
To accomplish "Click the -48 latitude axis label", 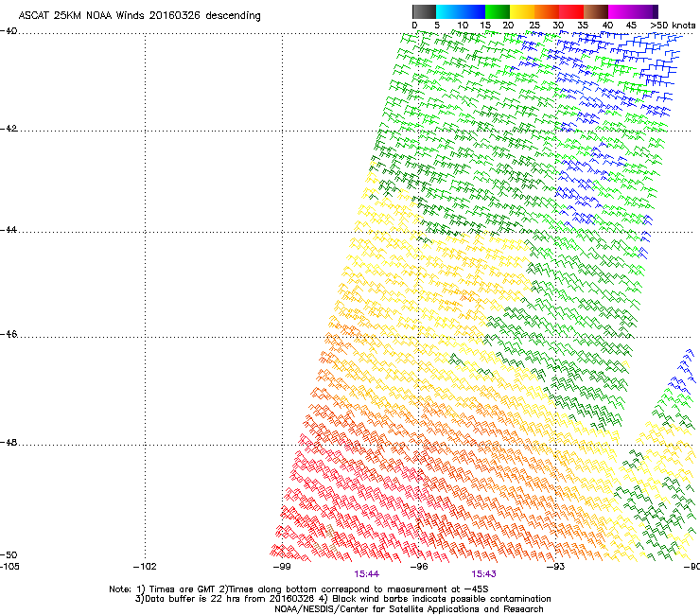I will pyautogui.click(x=9, y=442).
